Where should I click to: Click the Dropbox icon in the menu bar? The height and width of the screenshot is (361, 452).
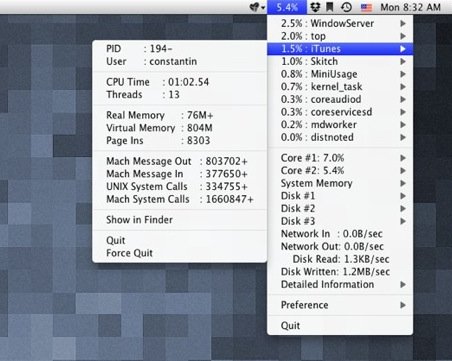point(315,7)
